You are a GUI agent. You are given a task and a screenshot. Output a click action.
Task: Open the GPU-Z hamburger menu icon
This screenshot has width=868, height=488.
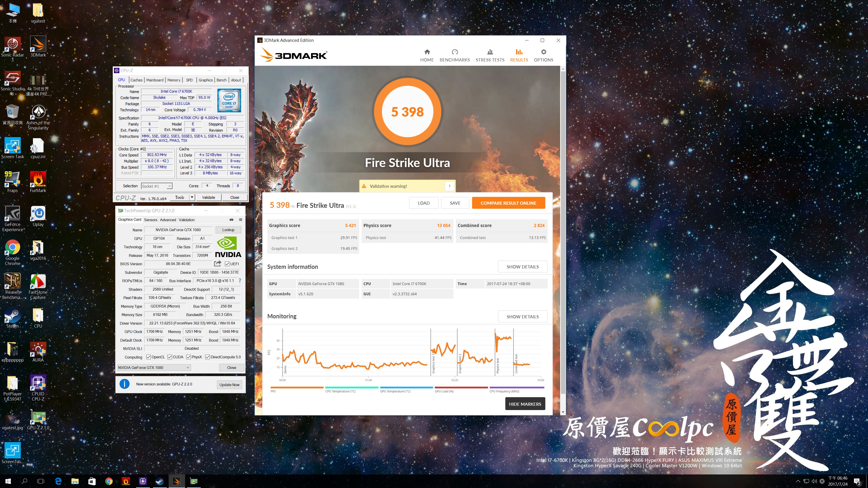(x=241, y=220)
